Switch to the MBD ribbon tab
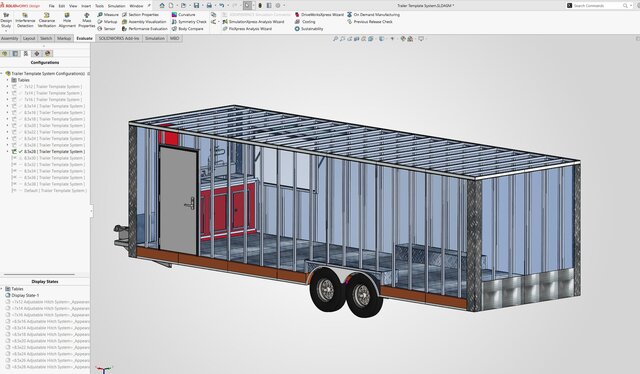This screenshot has height=374, width=640. coord(174,38)
